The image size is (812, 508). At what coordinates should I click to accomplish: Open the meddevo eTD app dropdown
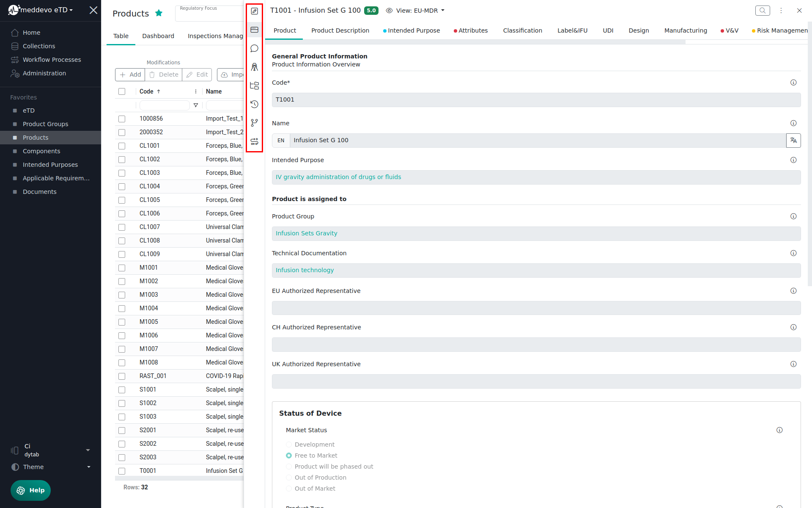tap(47, 10)
